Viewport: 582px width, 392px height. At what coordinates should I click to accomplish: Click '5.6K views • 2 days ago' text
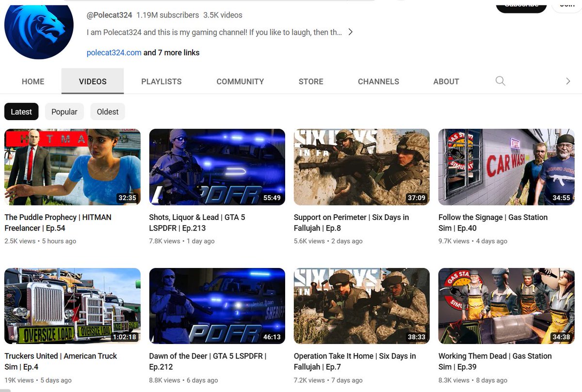click(x=328, y=241)
